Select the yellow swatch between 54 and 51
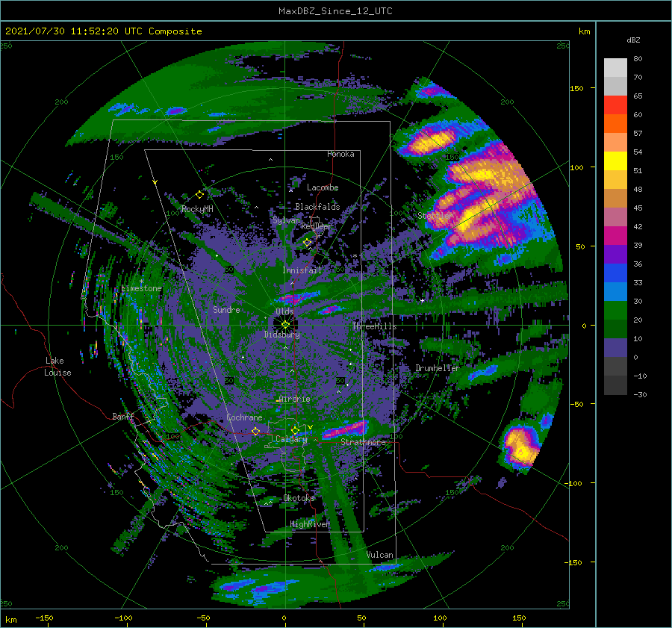 [x=615, y=161]
